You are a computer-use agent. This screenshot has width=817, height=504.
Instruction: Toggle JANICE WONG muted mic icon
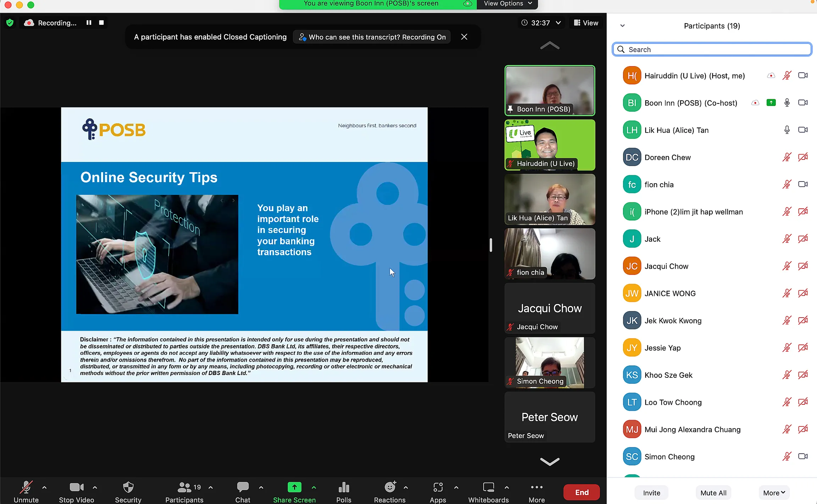pyautogui.click(x=787, y=293)
